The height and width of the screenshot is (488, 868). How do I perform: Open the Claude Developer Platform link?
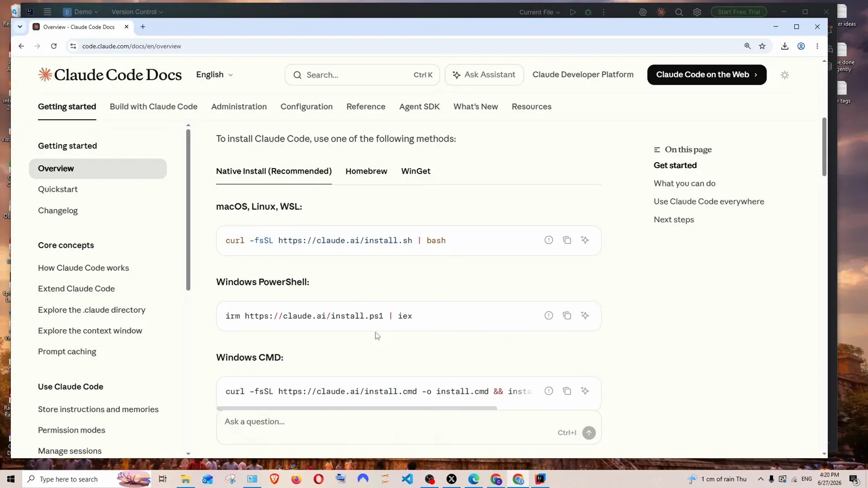point(583,74)
